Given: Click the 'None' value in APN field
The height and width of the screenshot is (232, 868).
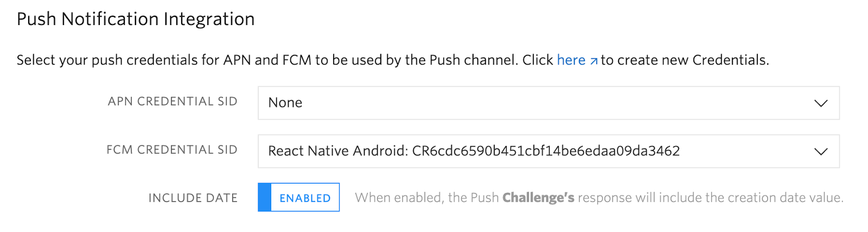Looking at the screenshot, I should click(285, 103).
